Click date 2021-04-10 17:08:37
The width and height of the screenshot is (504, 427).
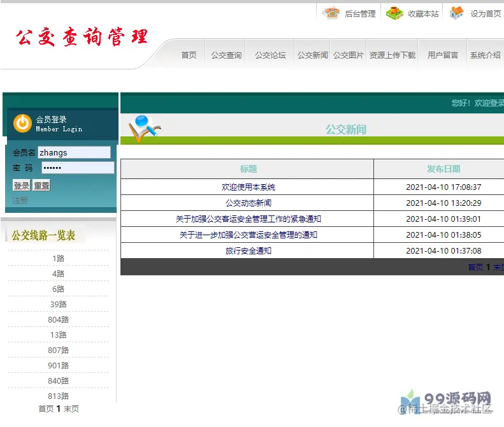tap(443, 187)
